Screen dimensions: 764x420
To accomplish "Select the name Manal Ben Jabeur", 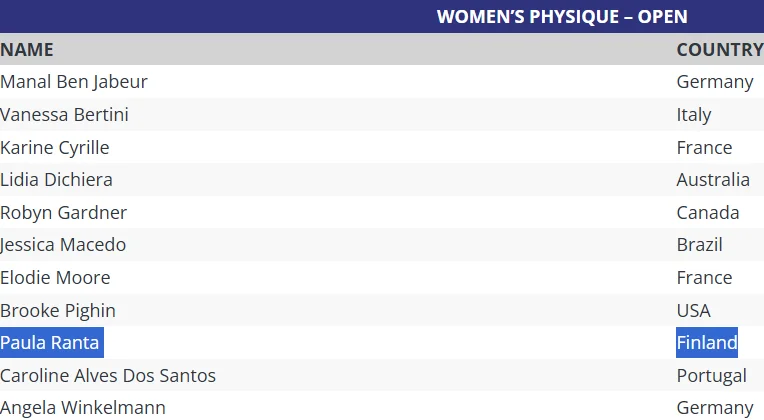I will [x=74, y=82].
